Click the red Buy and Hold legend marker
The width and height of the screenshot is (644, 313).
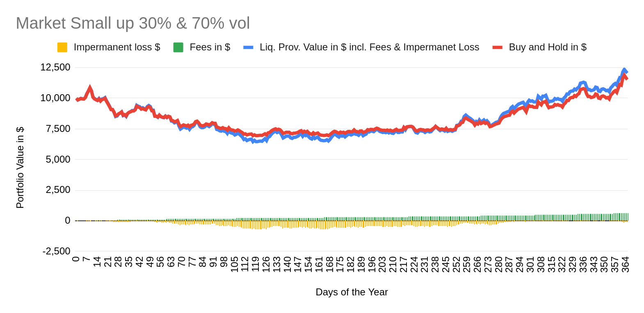click(497, 48)
